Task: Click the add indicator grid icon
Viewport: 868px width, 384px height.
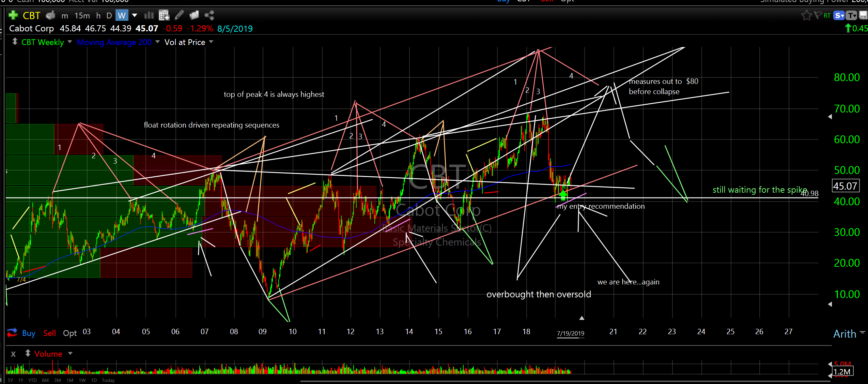Action: point(164,15)
